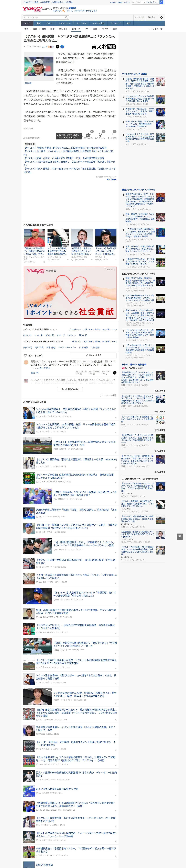The image size is (186, 868).
Task: Open the エキスパート tab
Action: click(x=64, y=24)
